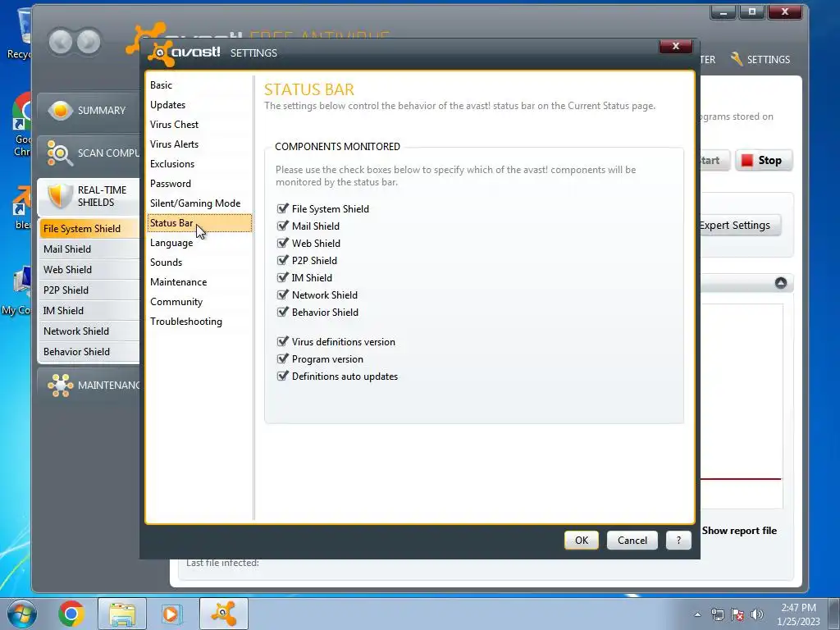840x630 pixels.
Task: Select File System Shield in sidebar
Action: 89,229
